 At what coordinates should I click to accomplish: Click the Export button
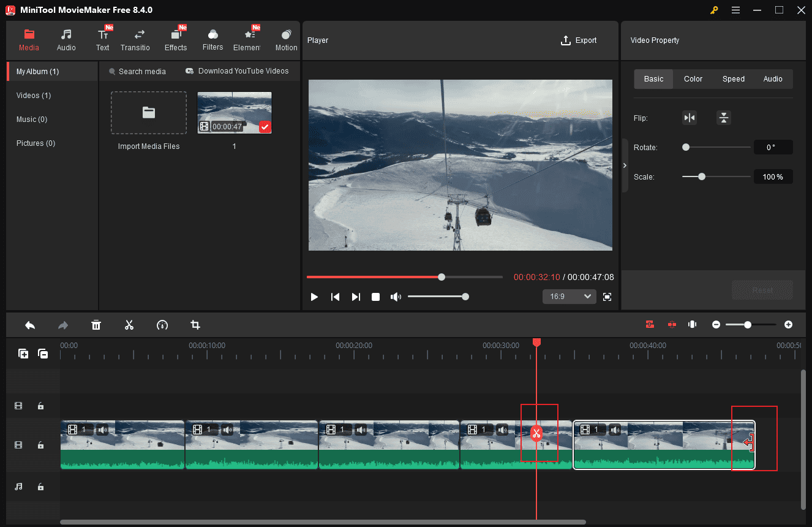(x=579, y=40)
